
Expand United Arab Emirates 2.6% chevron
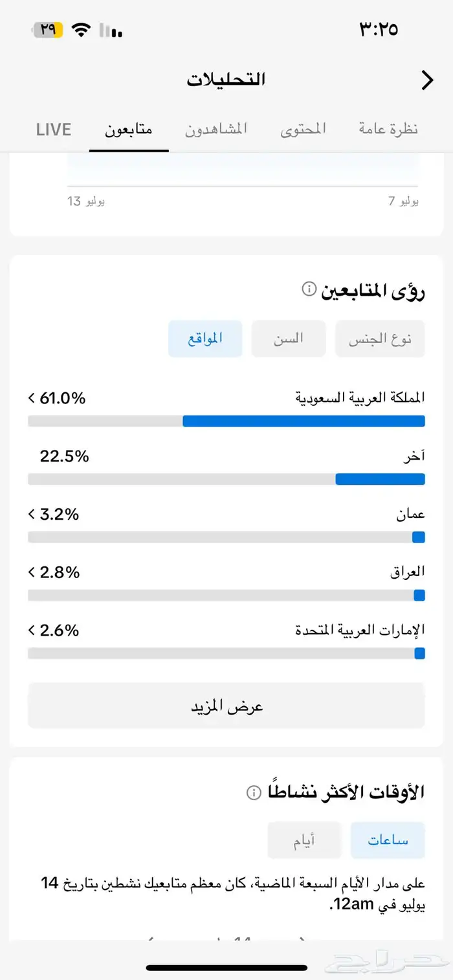[x=31, y=630]
